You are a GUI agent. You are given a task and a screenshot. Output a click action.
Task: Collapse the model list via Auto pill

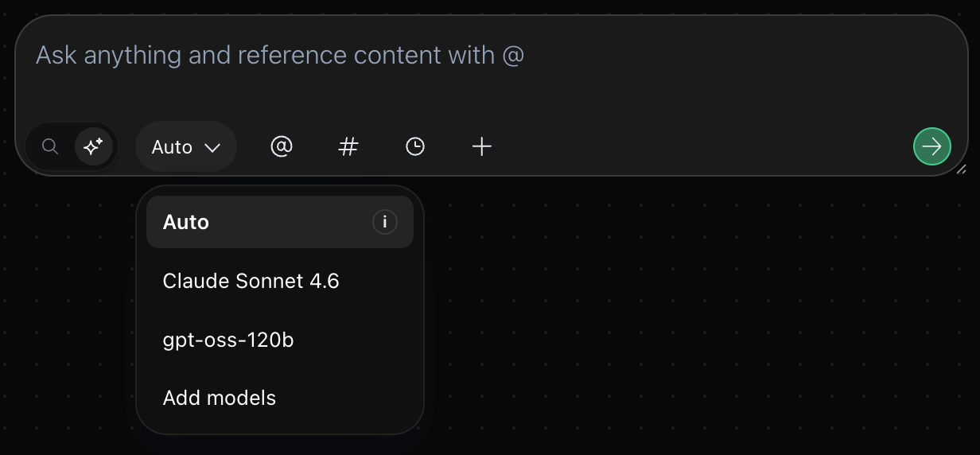185,147
